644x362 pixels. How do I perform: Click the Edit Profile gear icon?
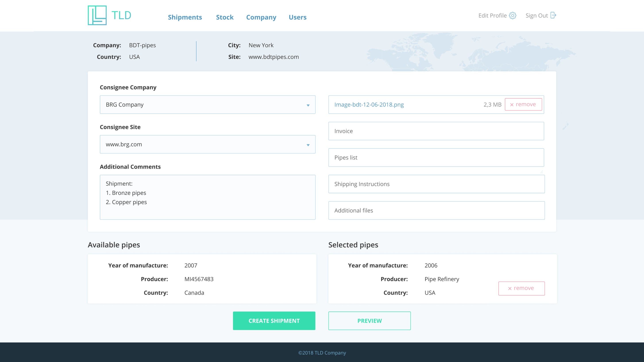coord(513,15)
